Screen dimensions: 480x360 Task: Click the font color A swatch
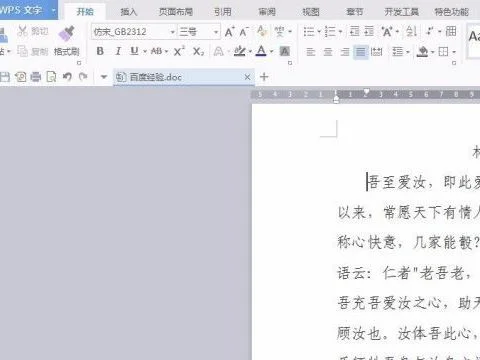tap(261, 51)
